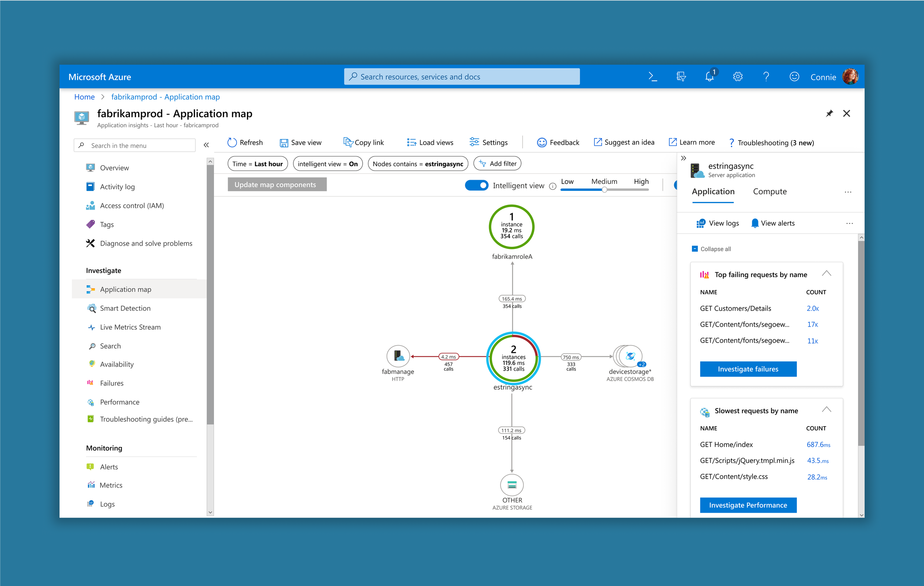Check the Collapse all checkbox
The height and width of the screenshot is (586, 924).
(x=694, y=249)
